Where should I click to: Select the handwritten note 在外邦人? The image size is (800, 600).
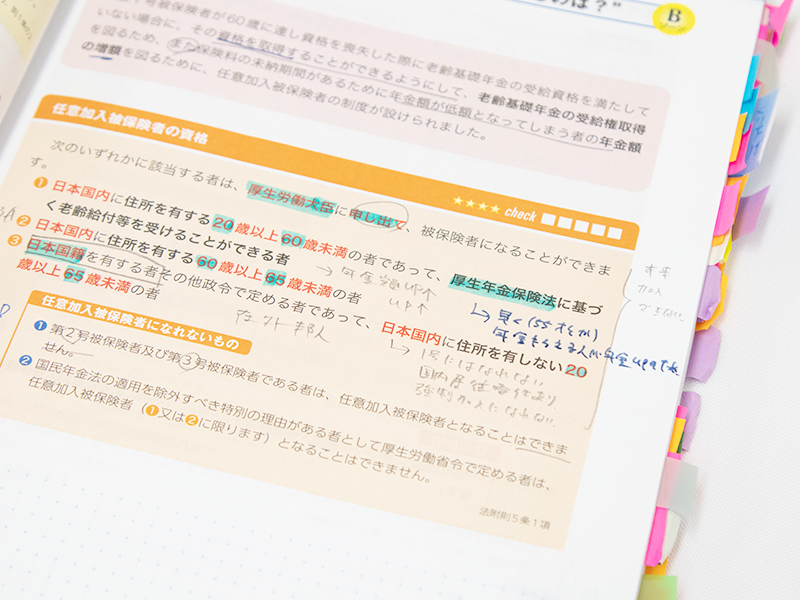click(x=282, y=326)
